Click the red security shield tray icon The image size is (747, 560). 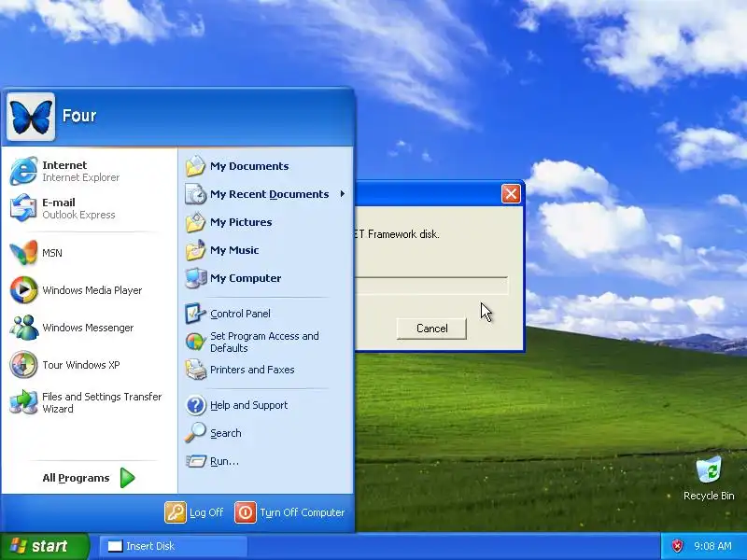click(x=677, y=546)
